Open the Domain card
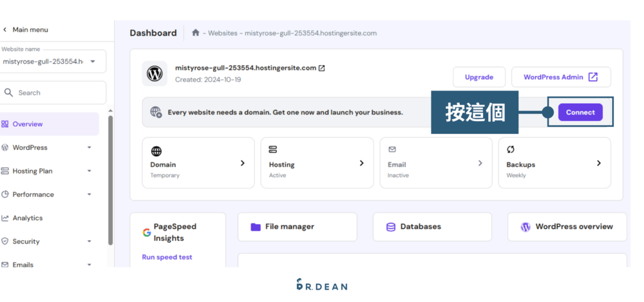644x302 pixels. 198,163
